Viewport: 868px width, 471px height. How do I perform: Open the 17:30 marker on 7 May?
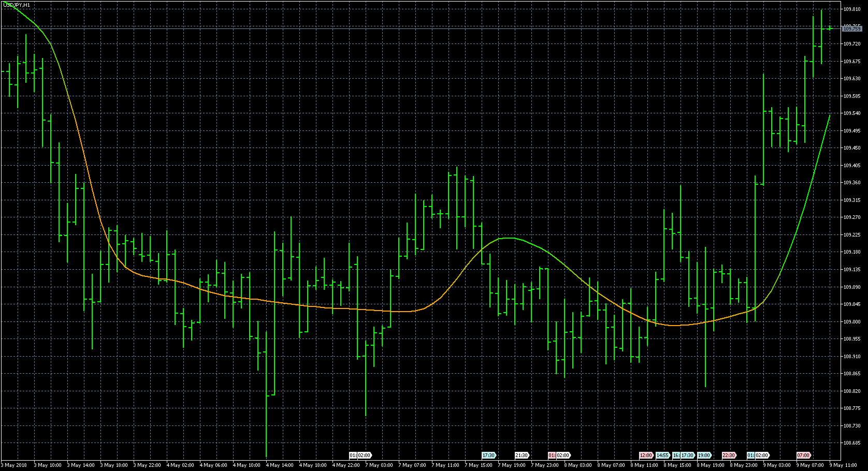click(x=488, y=455)
